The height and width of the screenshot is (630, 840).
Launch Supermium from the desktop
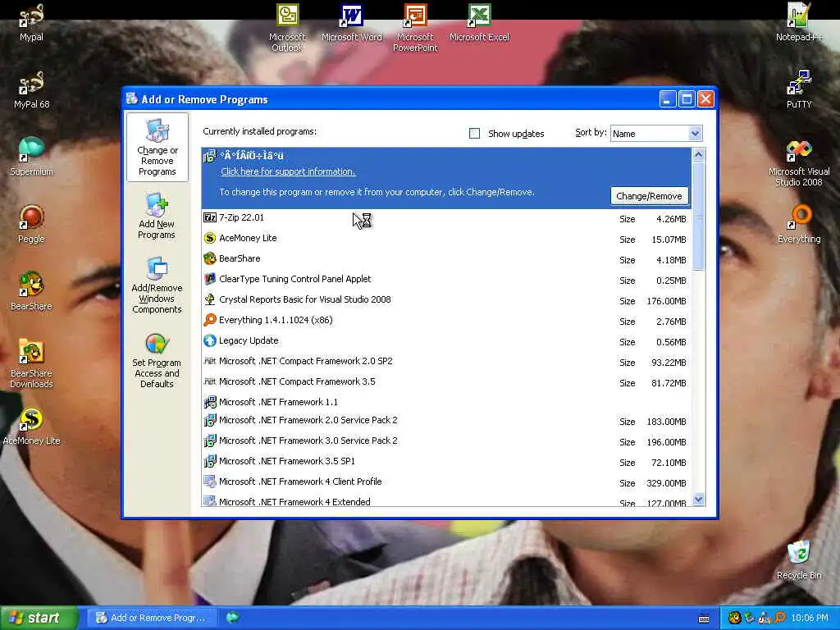coord(31,157)
